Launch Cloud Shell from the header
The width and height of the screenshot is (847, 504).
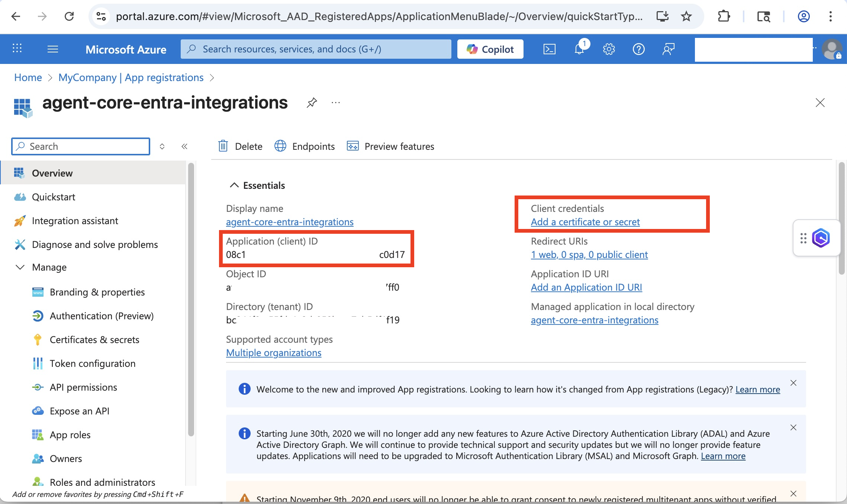click(x=549, y=49)
